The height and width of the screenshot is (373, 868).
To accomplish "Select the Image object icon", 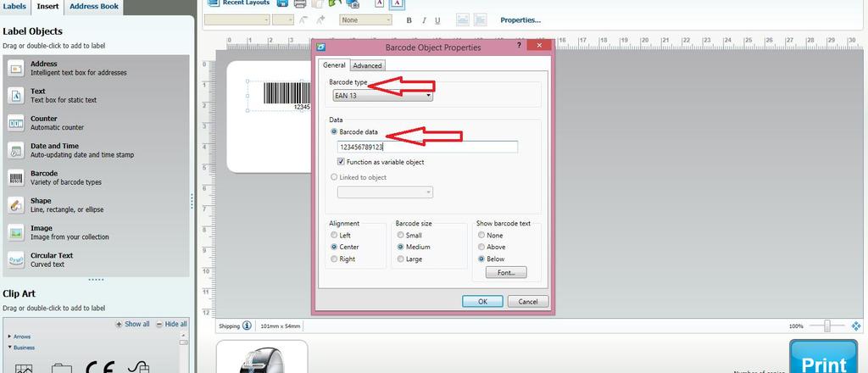I will pos(15,232).
